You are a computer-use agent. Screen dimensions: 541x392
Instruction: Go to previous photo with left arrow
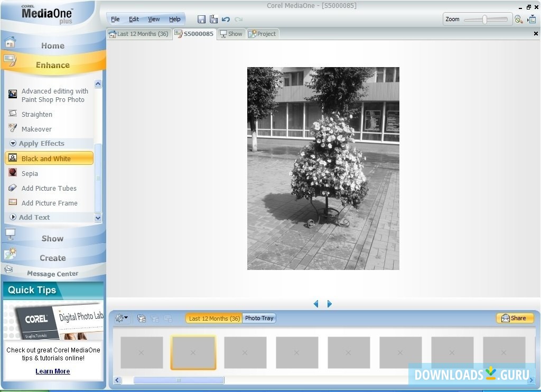tap(316, 304)
